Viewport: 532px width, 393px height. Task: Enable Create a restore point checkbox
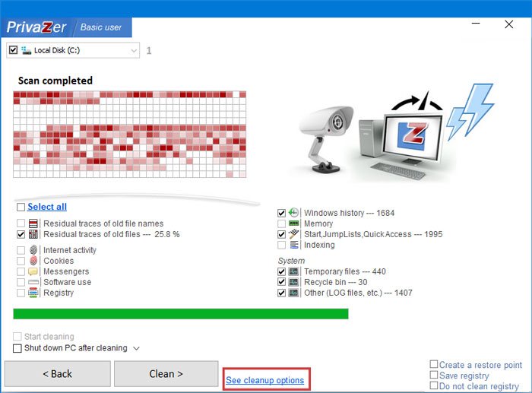pyautogui.click(x=434, y=364)
